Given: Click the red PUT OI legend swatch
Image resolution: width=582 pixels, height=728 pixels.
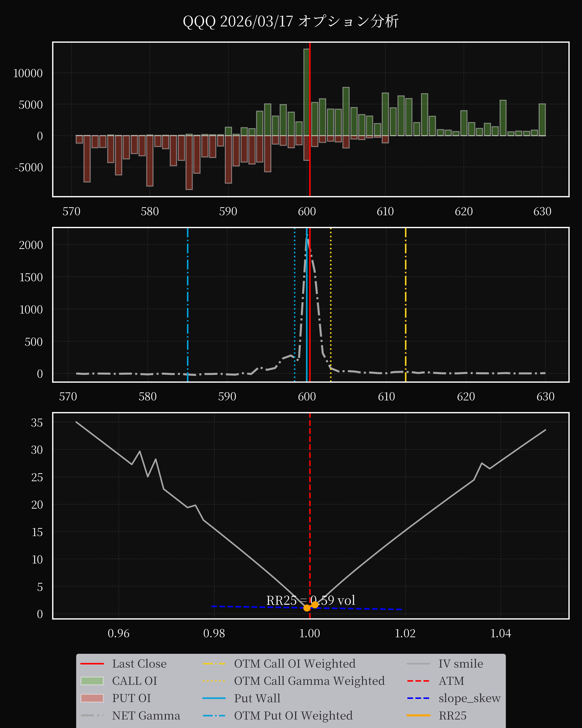Looking at the screenshot, I should click(x=92, y=698).
